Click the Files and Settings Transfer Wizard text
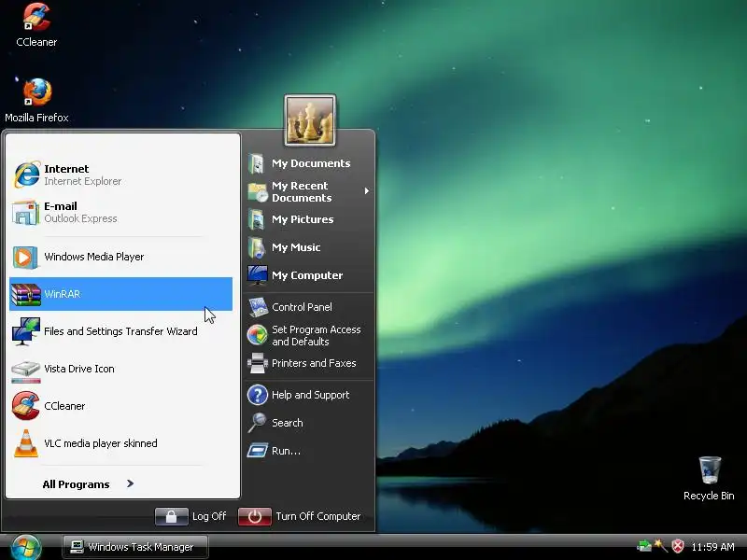This screenshot has height=560, width=747. [120, 331]
